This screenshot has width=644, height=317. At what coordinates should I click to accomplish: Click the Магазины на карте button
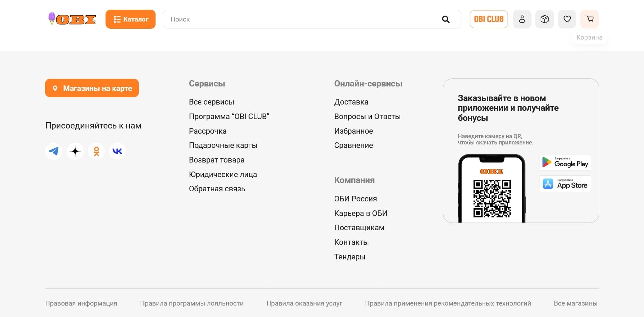coord(92,88)
